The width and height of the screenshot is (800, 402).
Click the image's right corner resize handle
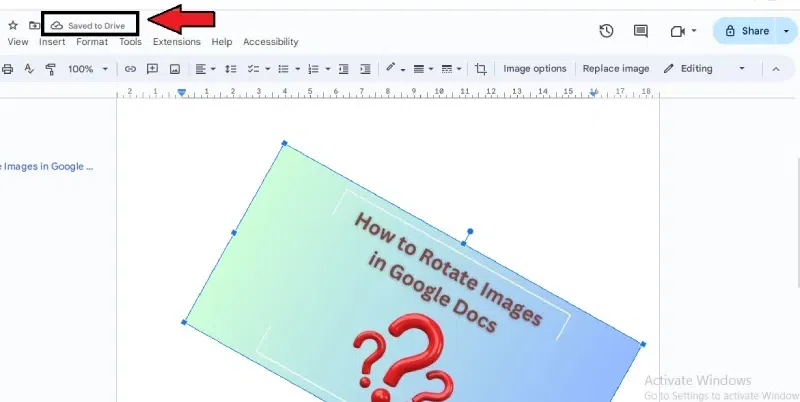tap(643, 344)
